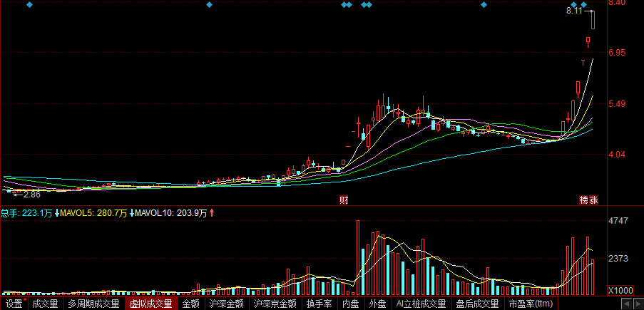644x310 pixels.
Task: Click the lone diamond marker above the declining candles
Action: tap(484, 5)
